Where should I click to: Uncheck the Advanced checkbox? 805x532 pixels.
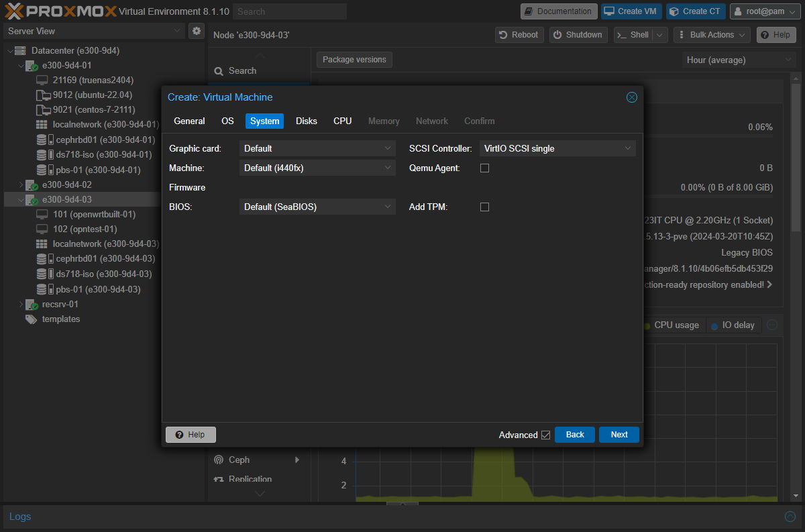point(545,435)
